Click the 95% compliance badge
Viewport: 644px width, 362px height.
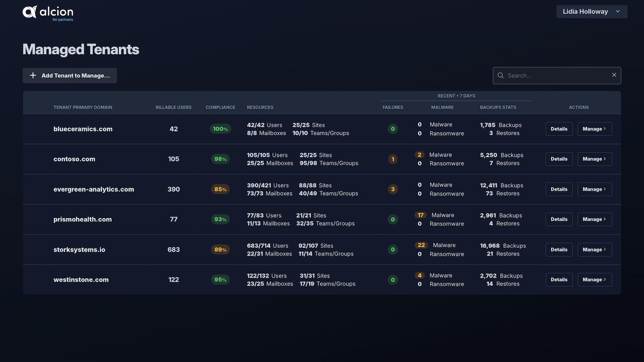(x=220, y=280)
